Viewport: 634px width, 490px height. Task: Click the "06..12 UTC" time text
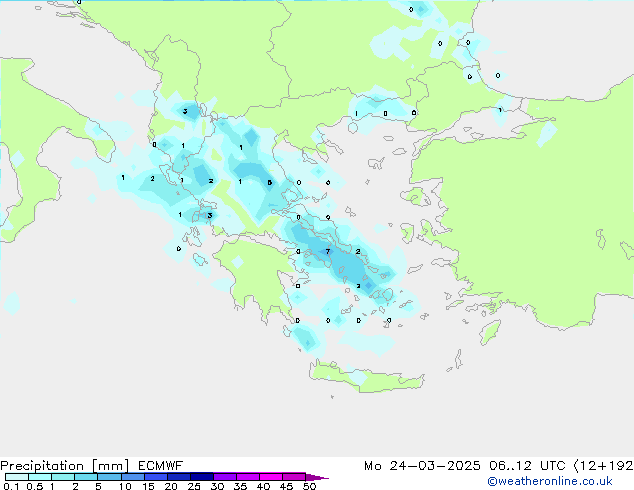(x=527, y=466)
